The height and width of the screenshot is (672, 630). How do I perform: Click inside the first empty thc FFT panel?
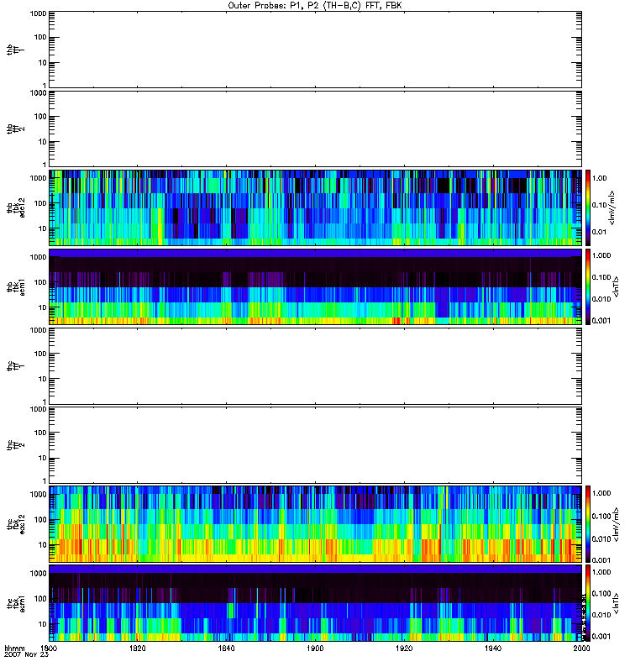[315, 365]
